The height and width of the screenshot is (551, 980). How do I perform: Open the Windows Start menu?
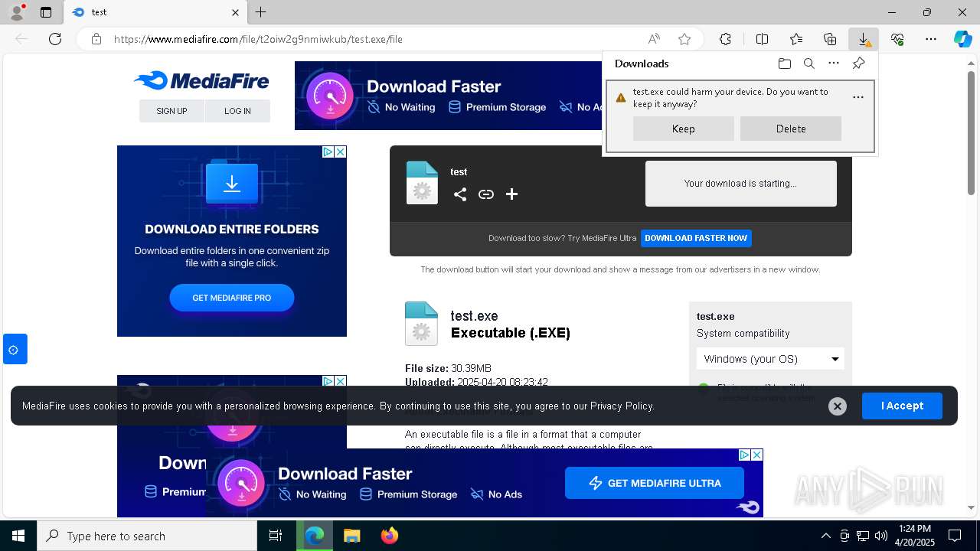[18, 536]
